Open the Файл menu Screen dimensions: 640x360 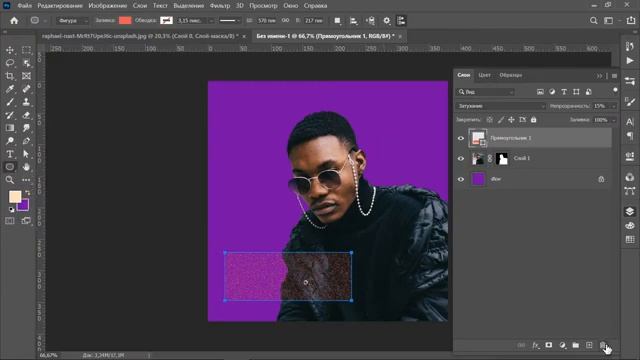coord(24,6)
